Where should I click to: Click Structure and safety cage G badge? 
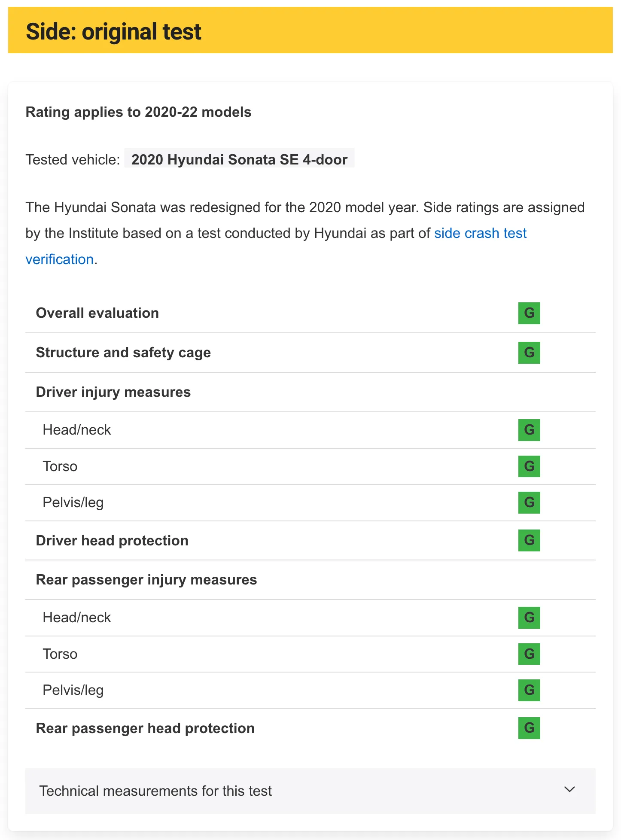529,353
